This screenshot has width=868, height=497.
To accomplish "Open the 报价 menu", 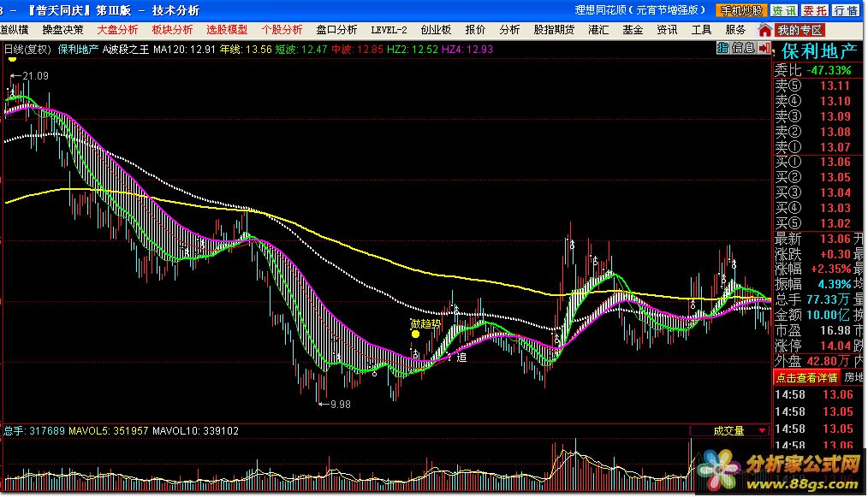I will [475, 30].
